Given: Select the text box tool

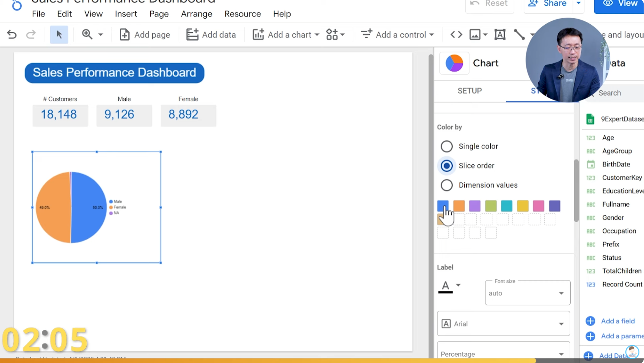Looking at the screenshot, I should tap(500, 34).
